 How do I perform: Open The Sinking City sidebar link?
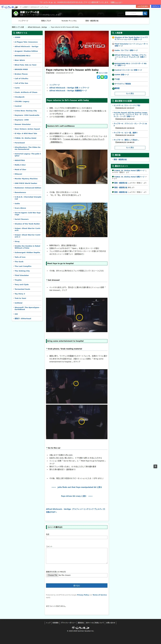coord(22,271)
